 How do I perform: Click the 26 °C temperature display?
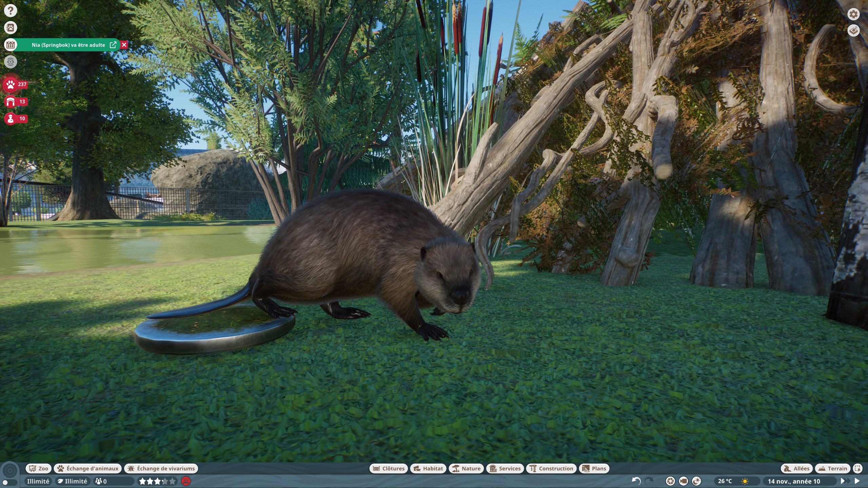tap(725, 481)
